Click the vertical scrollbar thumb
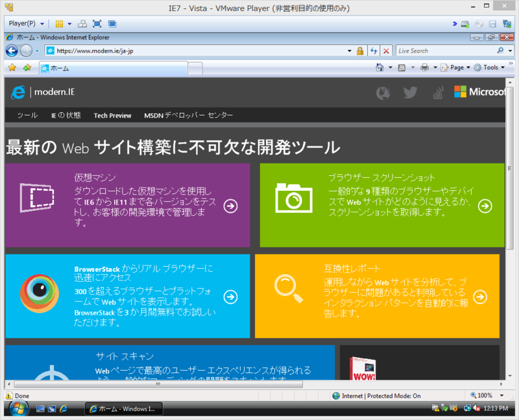The width and height of the screenshot is (519, 420). point(510,168)
